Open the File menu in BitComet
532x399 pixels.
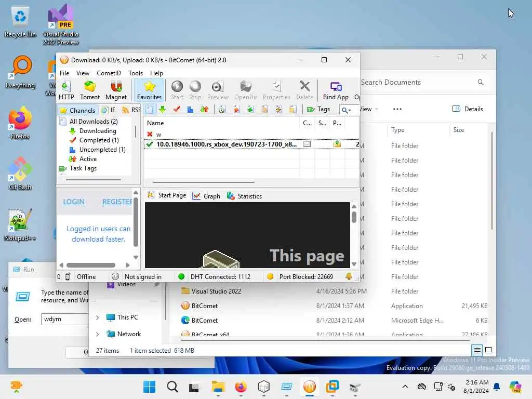coord(64,73)
